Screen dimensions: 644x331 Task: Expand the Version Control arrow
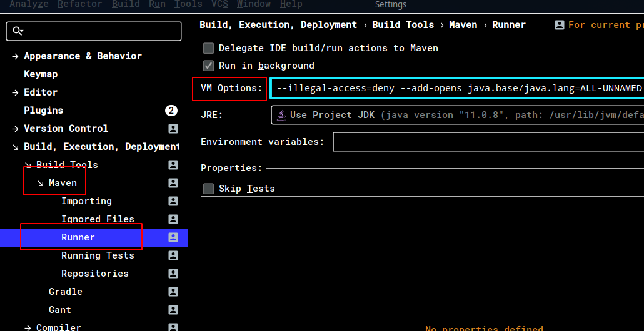16,129
